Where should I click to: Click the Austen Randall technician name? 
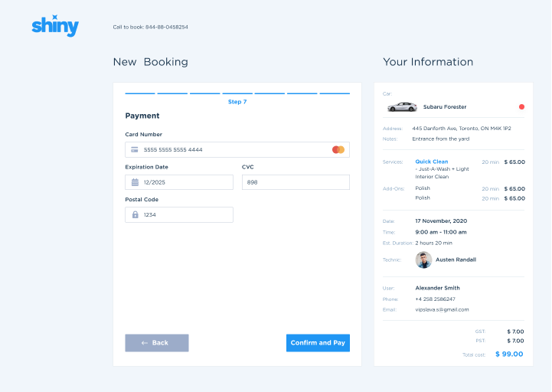tap(456, 260)
